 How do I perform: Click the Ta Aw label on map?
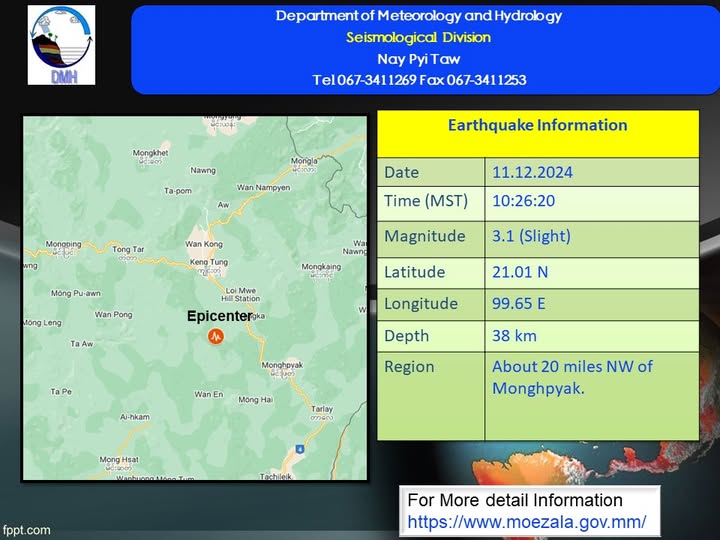pyautogui.click(x=82, y=343)
